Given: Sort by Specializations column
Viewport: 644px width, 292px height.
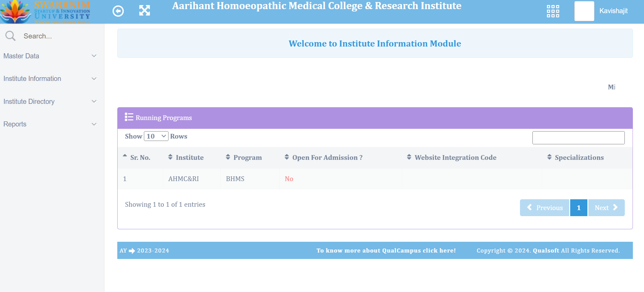Looking at the screenshot, I should coord(575,157).
